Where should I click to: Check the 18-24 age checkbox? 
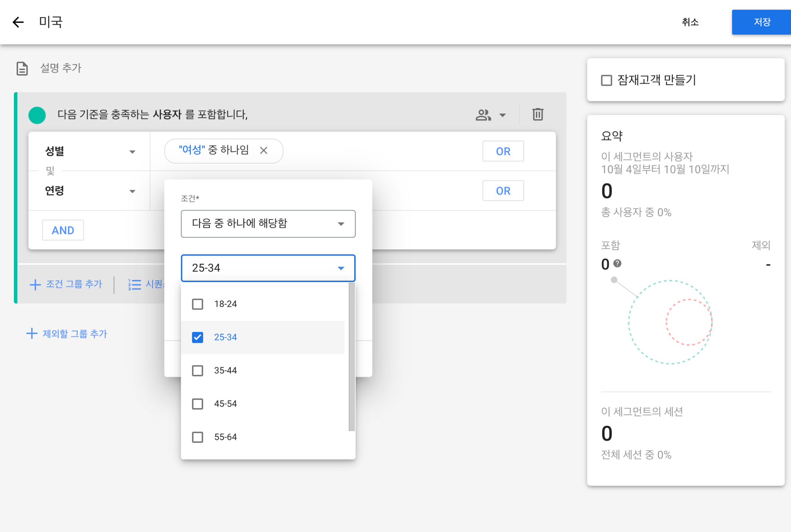[x=197, y=304]
